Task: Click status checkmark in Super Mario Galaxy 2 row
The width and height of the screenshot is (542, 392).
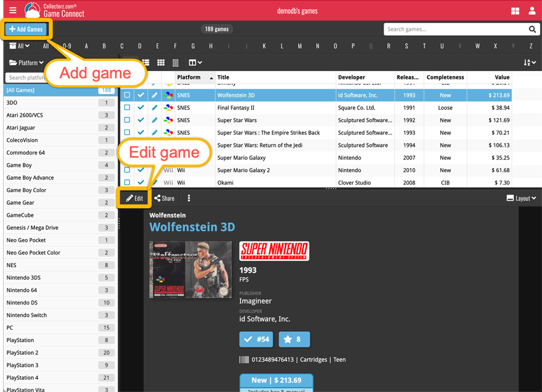Action: click(x=141, y=170)
